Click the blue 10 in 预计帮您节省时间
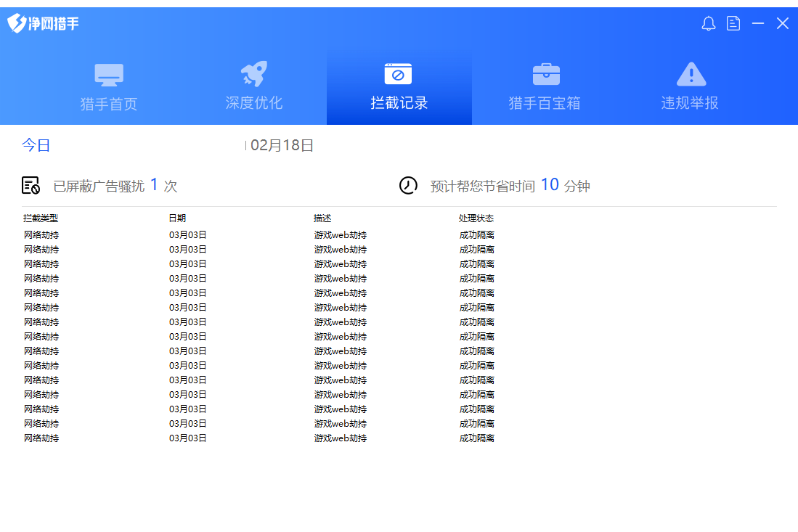Screen dimensions: 798x532 (550, 185)
